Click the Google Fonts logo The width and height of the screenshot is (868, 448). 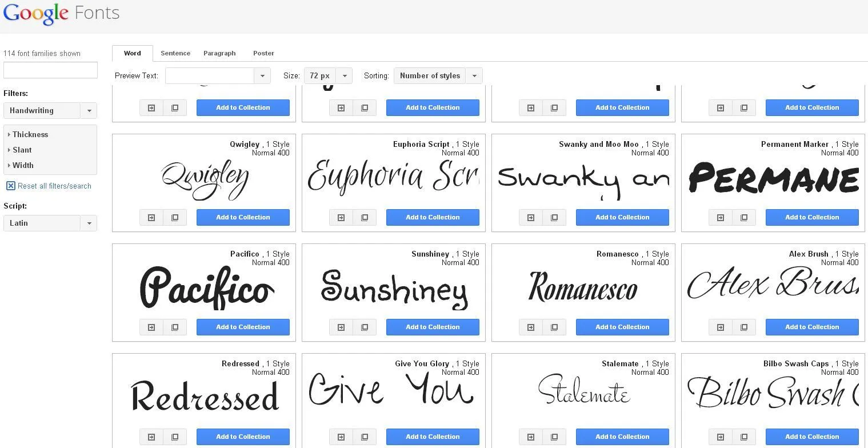point(61,13)
